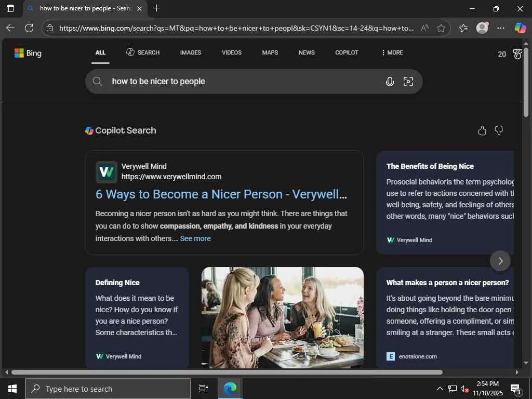Screen dimensions: 532x399
Task: Click the 'See more' link
Action: [195, 238]
